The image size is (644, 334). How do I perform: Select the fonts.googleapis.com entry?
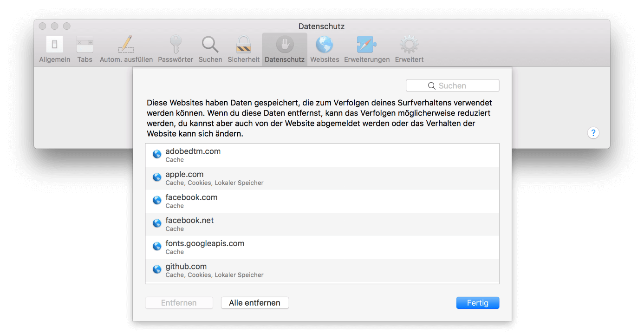pyautogui.click(x=322, y=247)
